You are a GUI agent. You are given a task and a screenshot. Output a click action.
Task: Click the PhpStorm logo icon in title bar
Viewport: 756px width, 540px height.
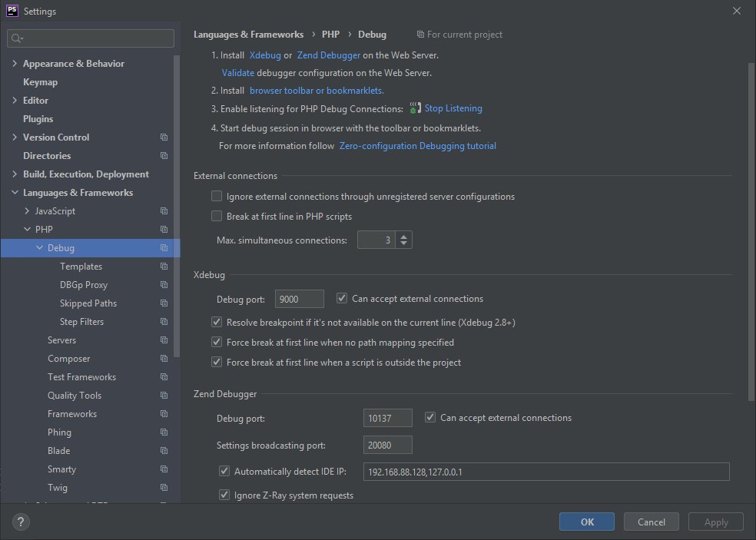coord(12,11)
